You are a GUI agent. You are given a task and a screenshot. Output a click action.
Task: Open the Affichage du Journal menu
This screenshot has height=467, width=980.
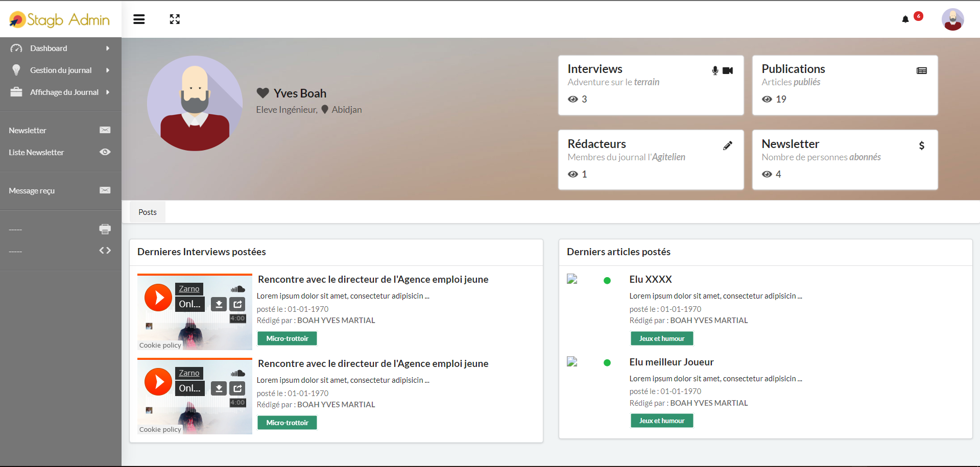(61, 92)
